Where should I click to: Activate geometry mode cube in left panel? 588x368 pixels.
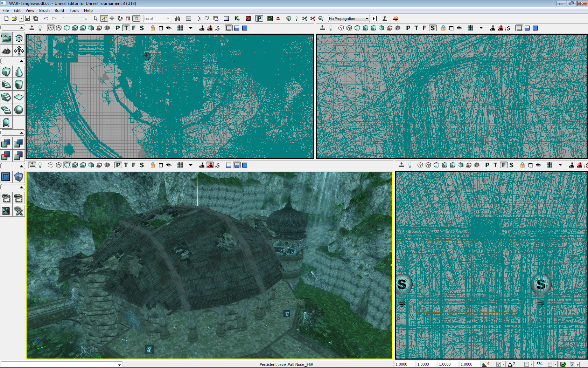pos(19,39)
